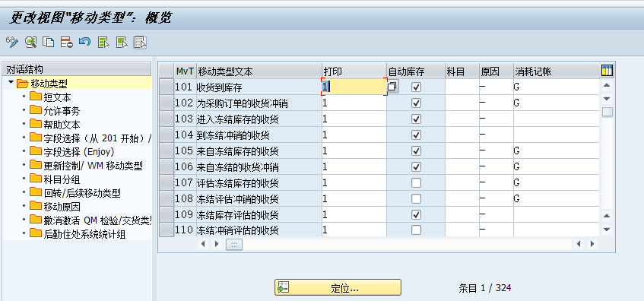644x301 pixels.
Task: Toggle display/change mode (glasses-pencil icon)
Action: [x=12, y=42]
